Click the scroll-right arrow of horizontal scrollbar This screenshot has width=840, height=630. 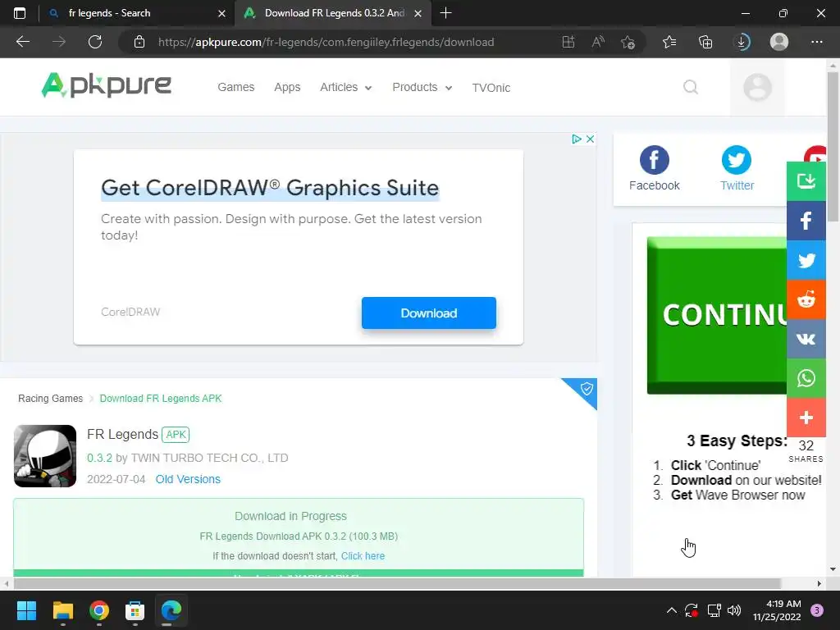click(x=819, y=583)
